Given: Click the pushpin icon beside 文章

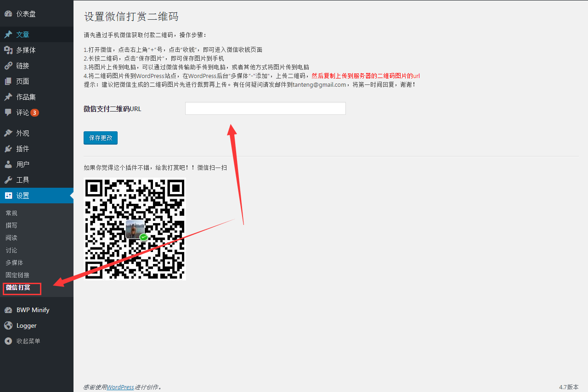Looking at the screenshot, I should (x=8, y=34).
